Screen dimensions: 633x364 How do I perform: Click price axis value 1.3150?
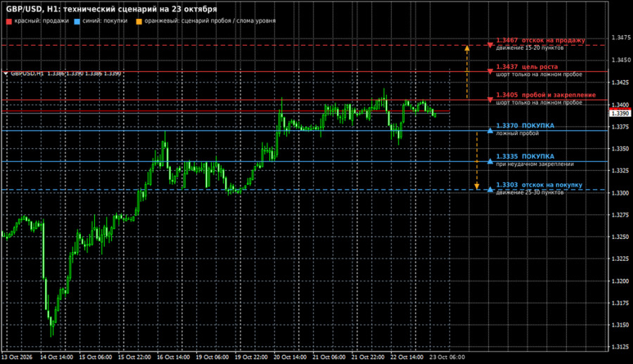pos(621,325)
